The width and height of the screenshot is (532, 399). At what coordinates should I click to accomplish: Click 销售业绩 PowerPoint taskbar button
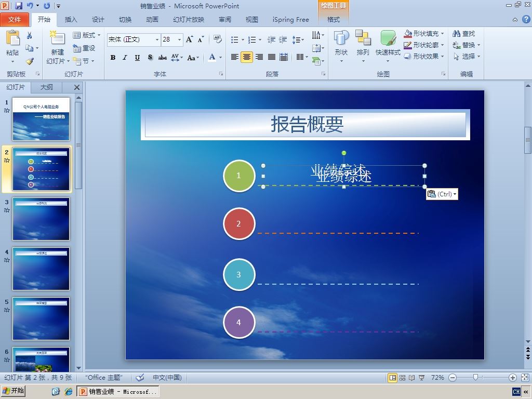(119, 392)
